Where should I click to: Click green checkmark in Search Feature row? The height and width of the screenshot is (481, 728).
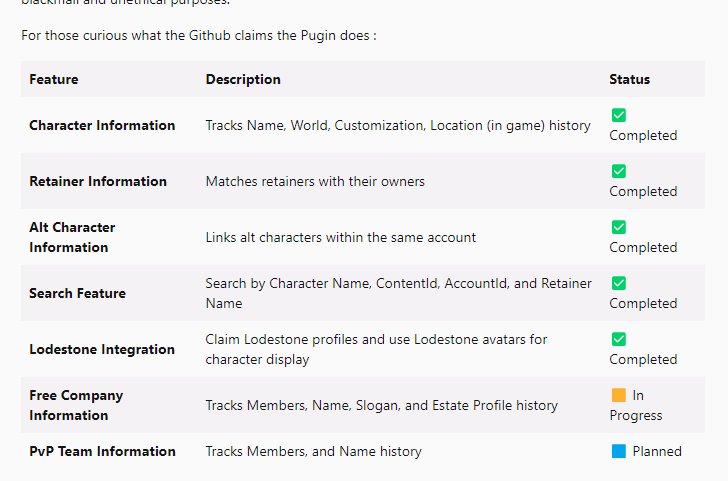[x=619, y=283]
